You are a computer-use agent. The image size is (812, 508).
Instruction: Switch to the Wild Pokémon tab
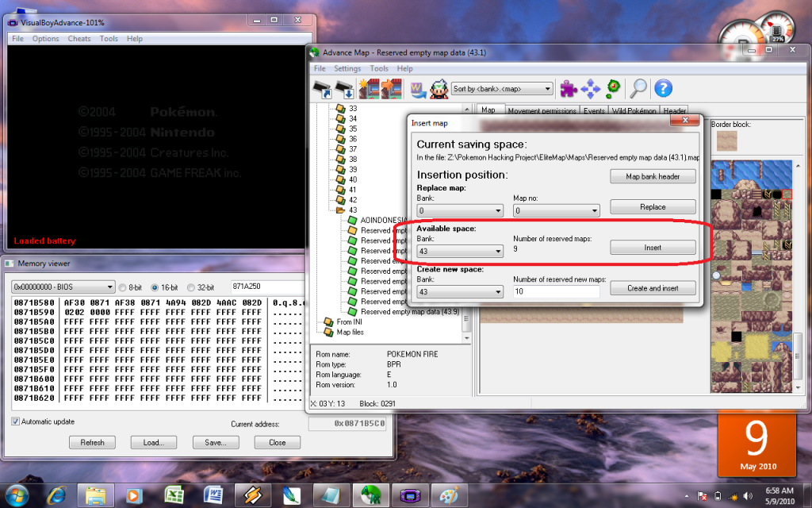pos(634,110)
